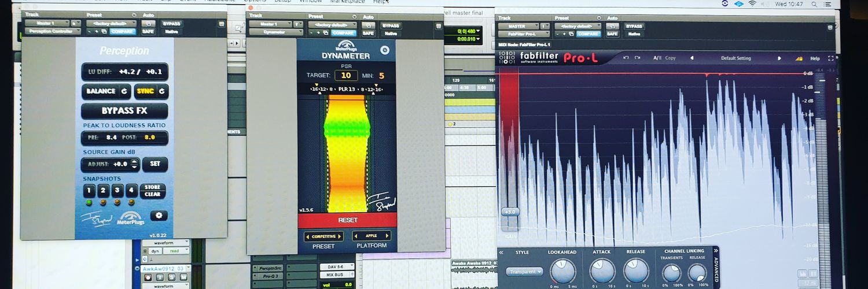Toggle SAFE in Dynameter header
The height and width of the screenshot is (289, 868).
point(369,33)
